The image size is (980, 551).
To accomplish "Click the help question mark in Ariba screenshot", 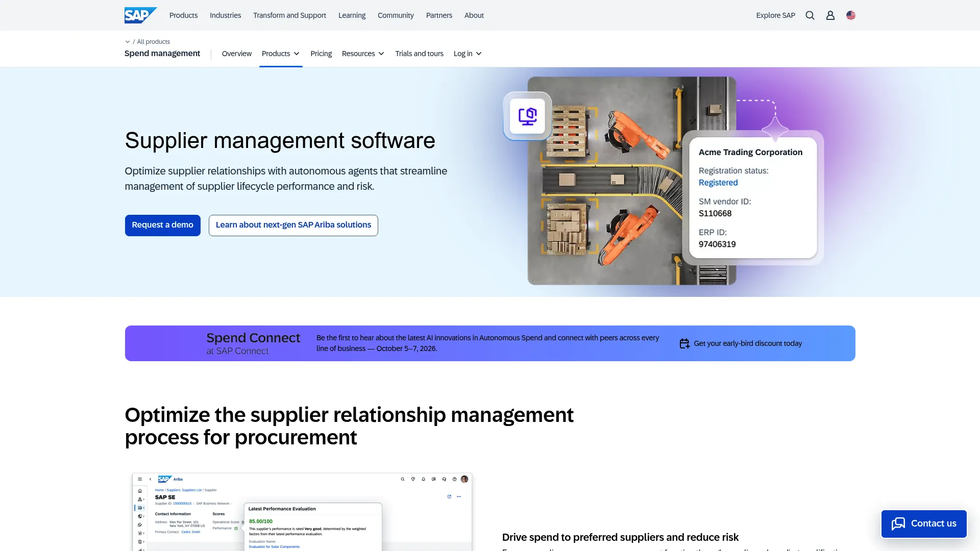I will point(454,479).
